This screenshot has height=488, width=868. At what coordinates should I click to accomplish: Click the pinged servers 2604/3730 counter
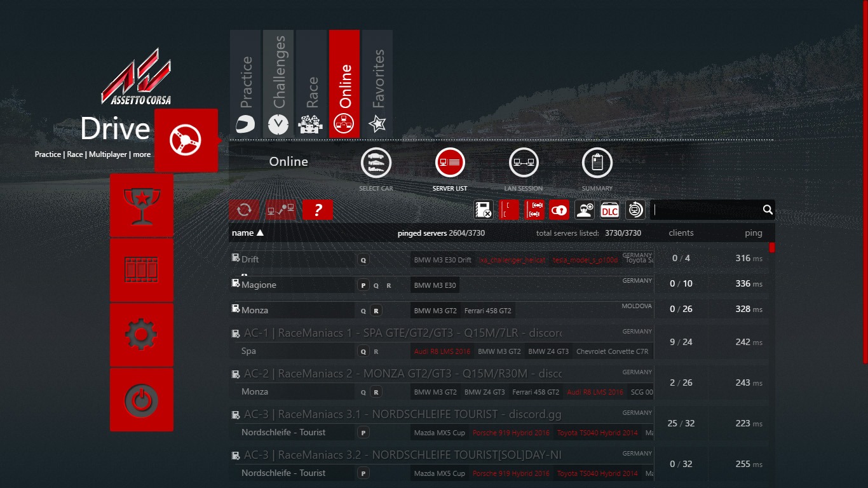(441, 233)
